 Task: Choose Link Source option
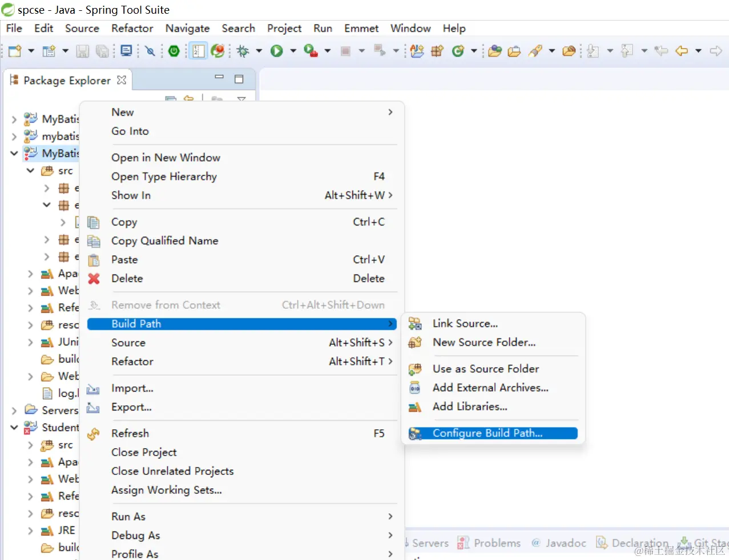(465, 324)
